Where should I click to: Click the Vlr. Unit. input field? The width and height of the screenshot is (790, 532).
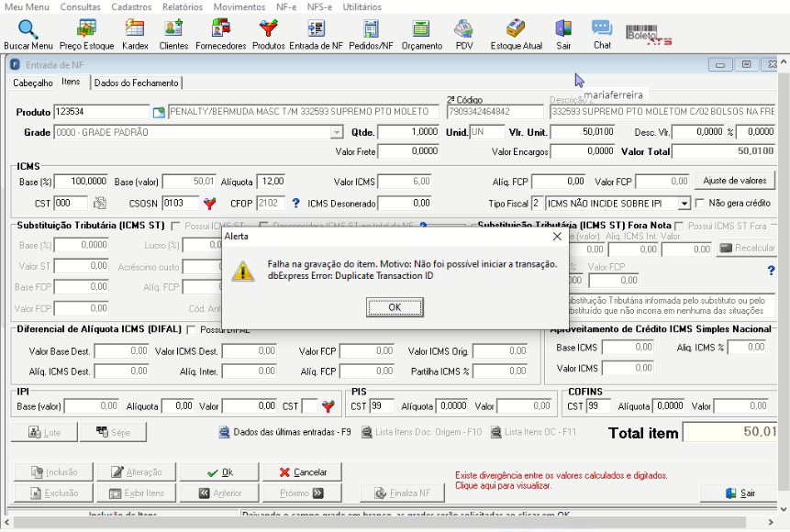583,132
